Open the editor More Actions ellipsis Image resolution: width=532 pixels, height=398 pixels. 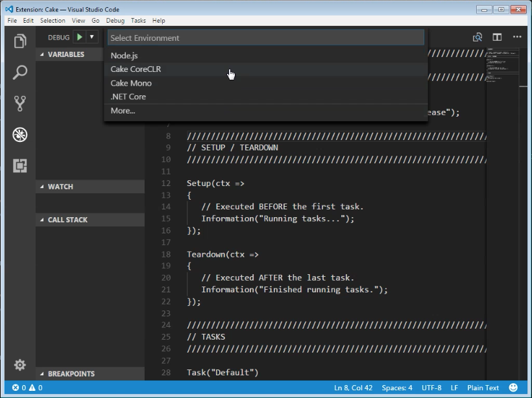(x=517, y=36)
